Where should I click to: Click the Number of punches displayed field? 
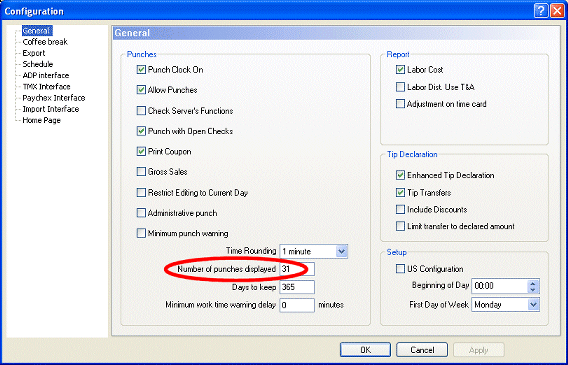pyautogui.click(x=297, y=269)
